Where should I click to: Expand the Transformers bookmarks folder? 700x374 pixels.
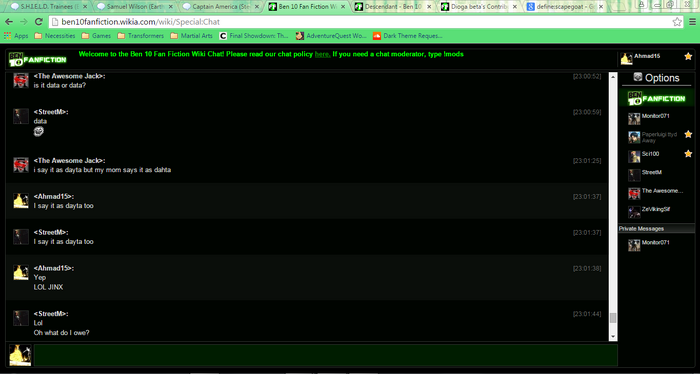click(141, 36)
